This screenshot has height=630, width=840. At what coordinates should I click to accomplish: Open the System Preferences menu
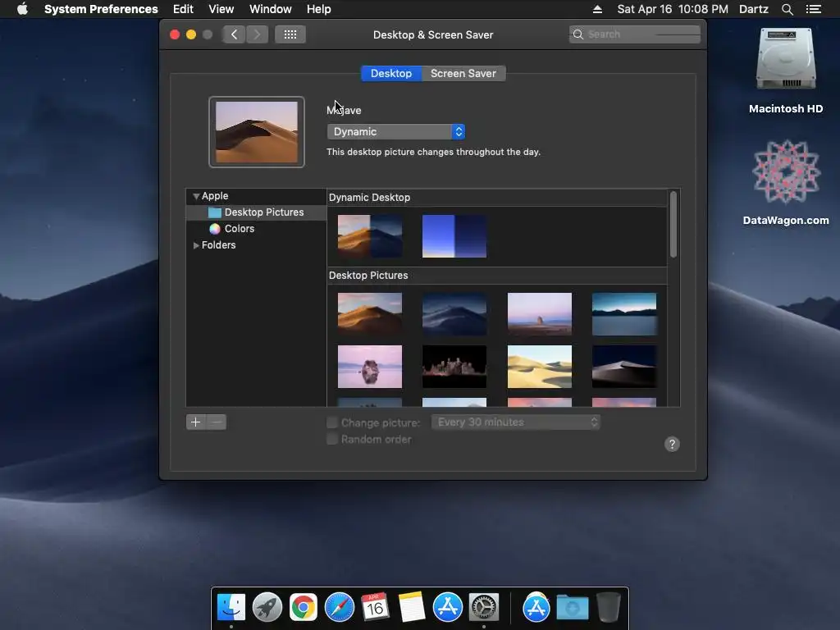101,9
